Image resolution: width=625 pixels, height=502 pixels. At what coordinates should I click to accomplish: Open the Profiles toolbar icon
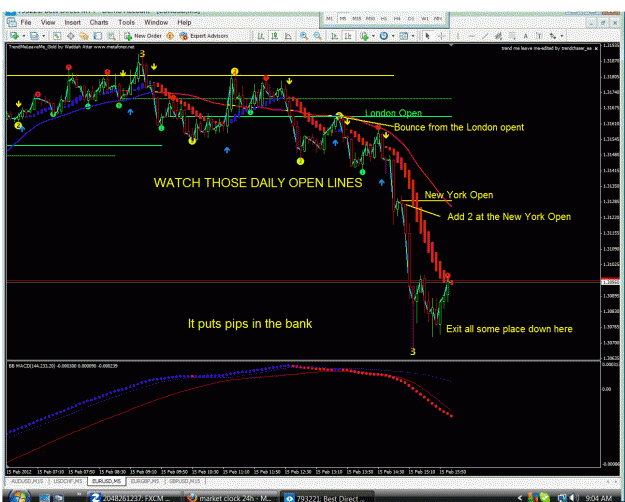pos(34,36)
